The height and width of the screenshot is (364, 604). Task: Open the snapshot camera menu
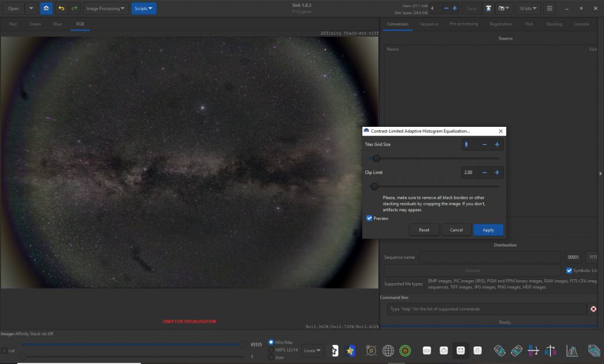(504, 8)
